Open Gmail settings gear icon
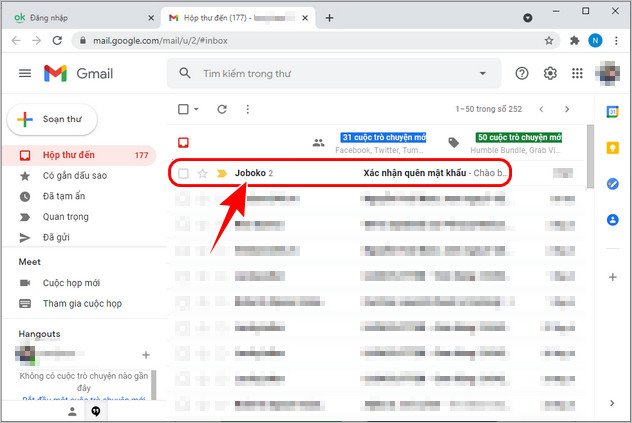Viewport: 632px width, 423px height. pos(549,73)
